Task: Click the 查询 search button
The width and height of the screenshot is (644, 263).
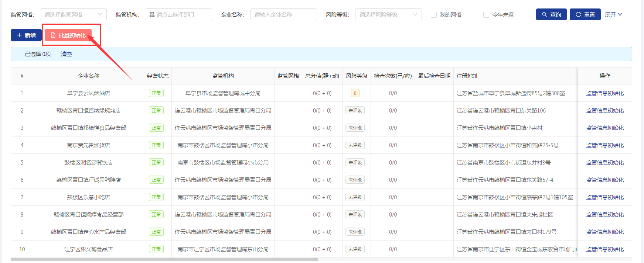Action: click(x=551, y=14)
